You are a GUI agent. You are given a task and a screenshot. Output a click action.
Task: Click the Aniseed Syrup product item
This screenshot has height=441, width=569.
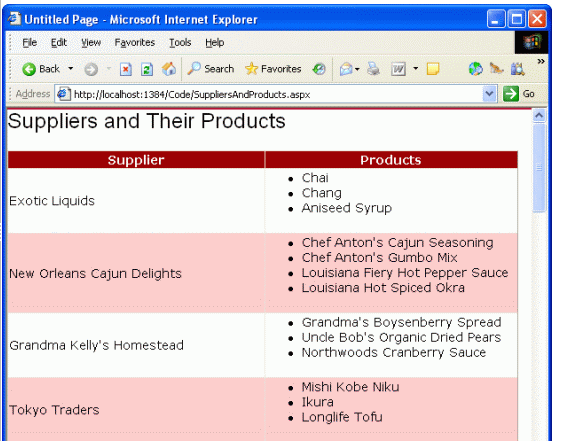point(347,208)
